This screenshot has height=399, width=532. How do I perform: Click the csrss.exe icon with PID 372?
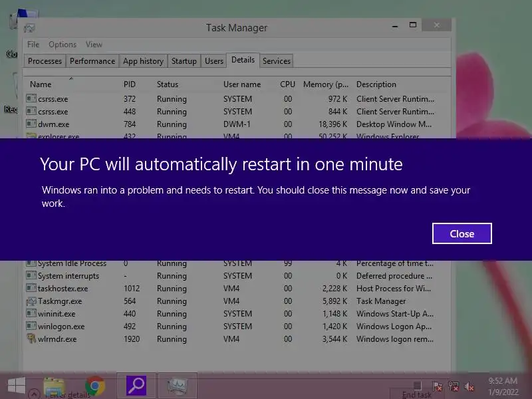pyautogui.click(x=31, y=98)
